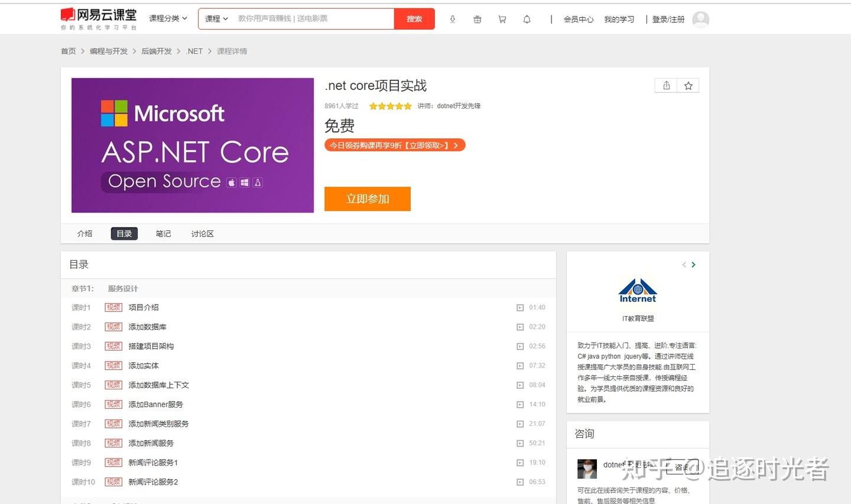Open the 课程 search category dropdown

215,18
